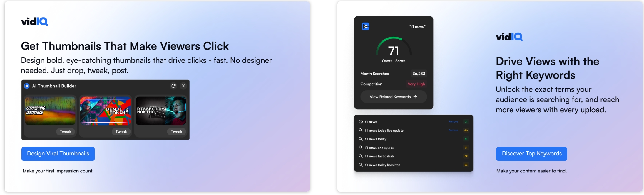Close the AI Thumbnail Builder panel
This screenshot has height=195, width=644.
pyautogui.click(x=183, y=86)
